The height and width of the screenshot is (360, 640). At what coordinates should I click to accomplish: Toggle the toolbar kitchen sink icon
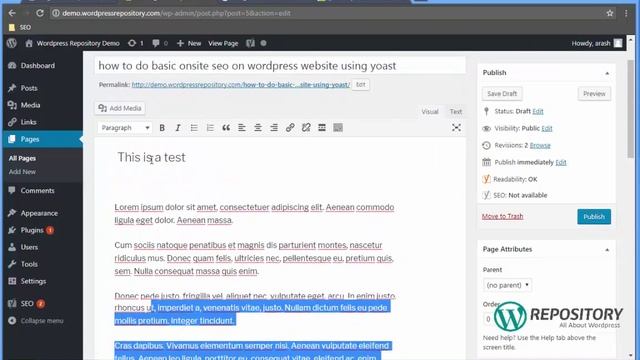[338, 128]
